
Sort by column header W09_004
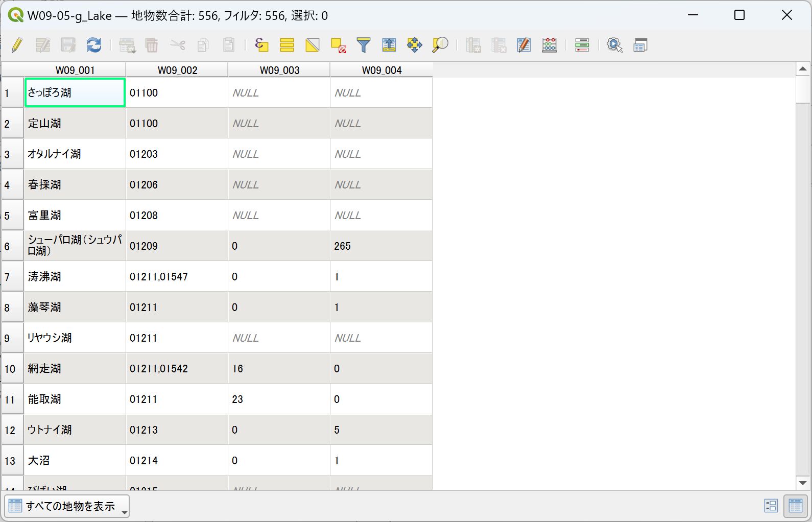[381, 70]
